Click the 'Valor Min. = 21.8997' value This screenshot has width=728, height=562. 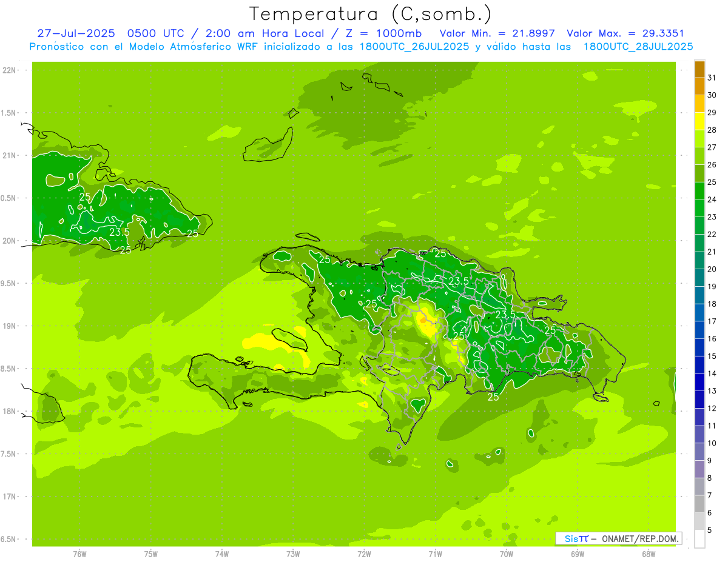click(x=497, y=33)
